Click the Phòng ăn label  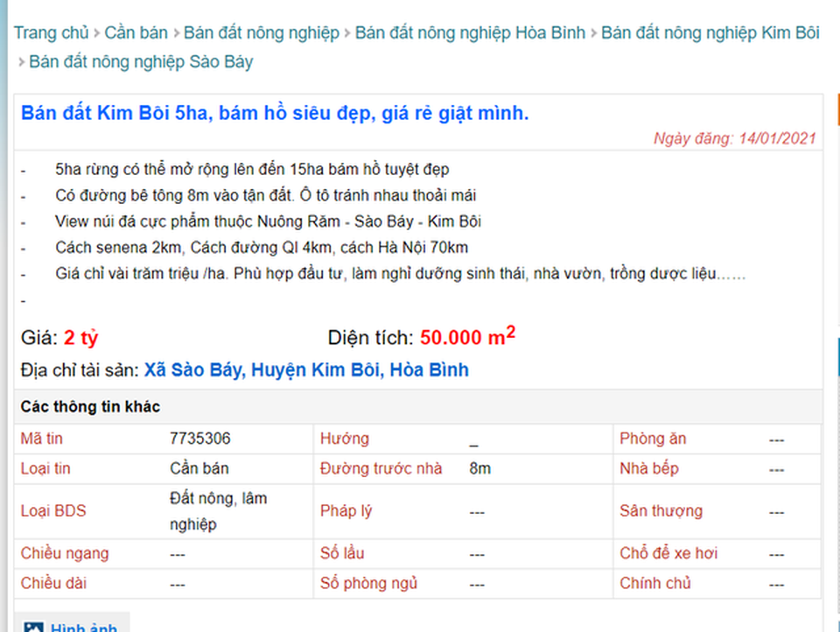653,439
